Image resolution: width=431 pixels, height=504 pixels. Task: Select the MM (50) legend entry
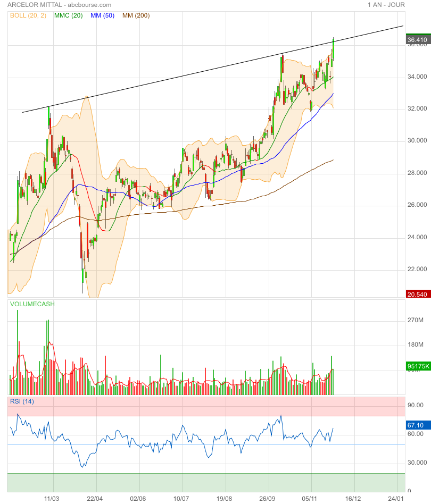point(102,15)
